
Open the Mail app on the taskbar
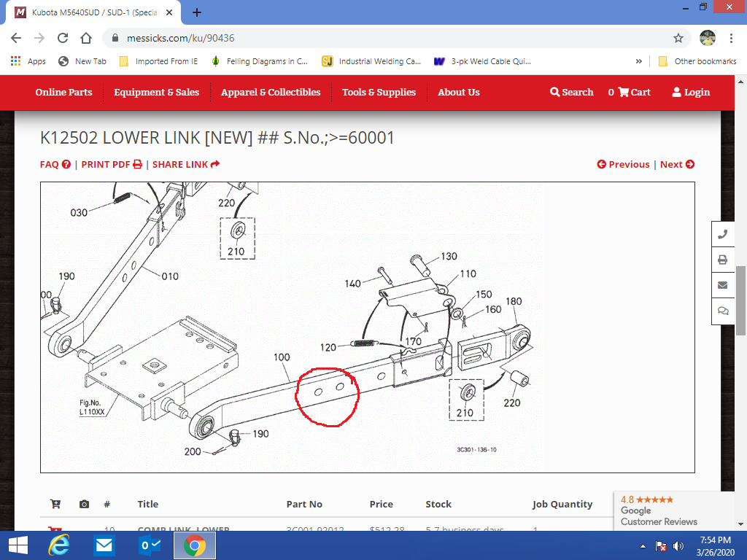104,545
